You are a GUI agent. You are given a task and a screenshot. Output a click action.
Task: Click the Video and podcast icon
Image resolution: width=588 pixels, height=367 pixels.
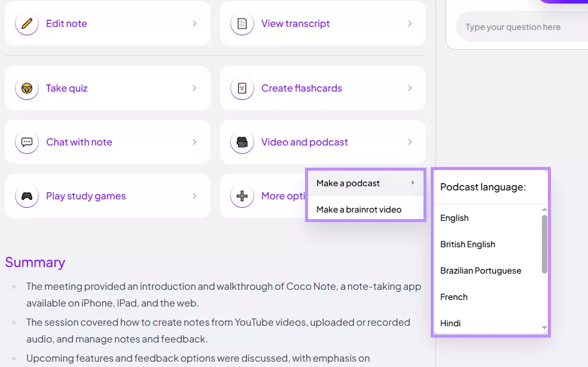tap(242, 142)
